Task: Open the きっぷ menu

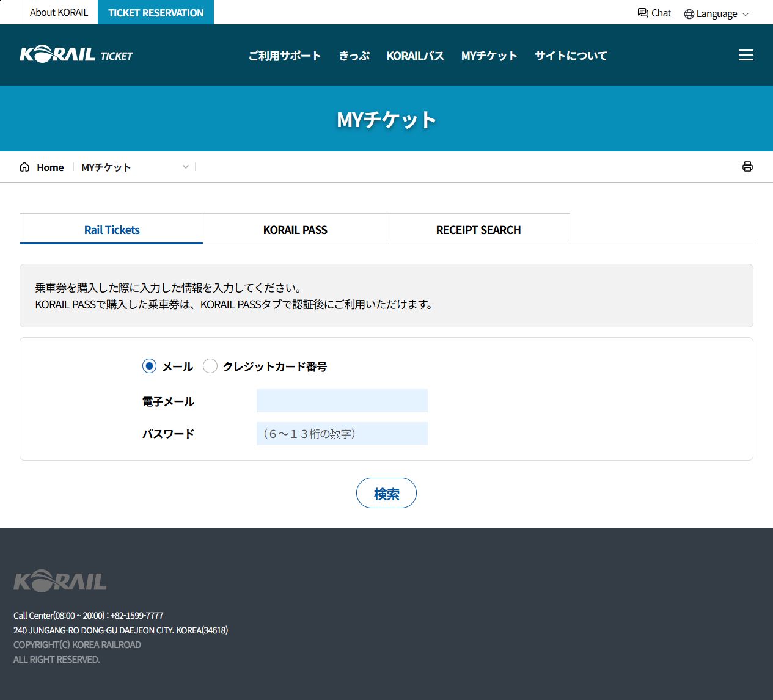Action: (354, 56)
